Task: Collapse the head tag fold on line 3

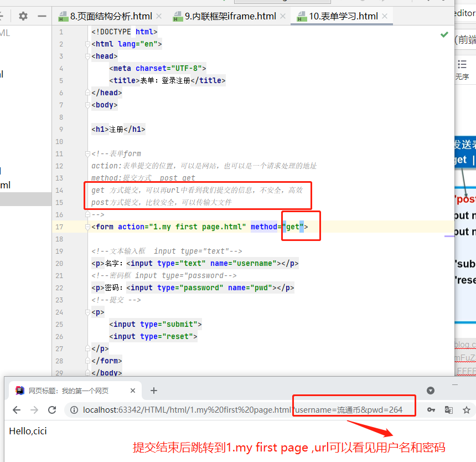Action: [87, 56]
